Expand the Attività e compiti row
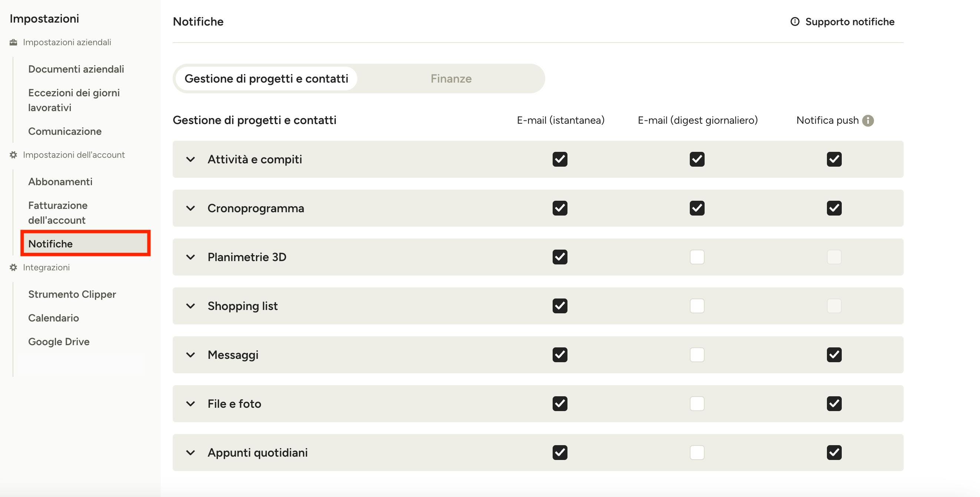The width and height of the screenshot is (980, 497). coord(191,159)
